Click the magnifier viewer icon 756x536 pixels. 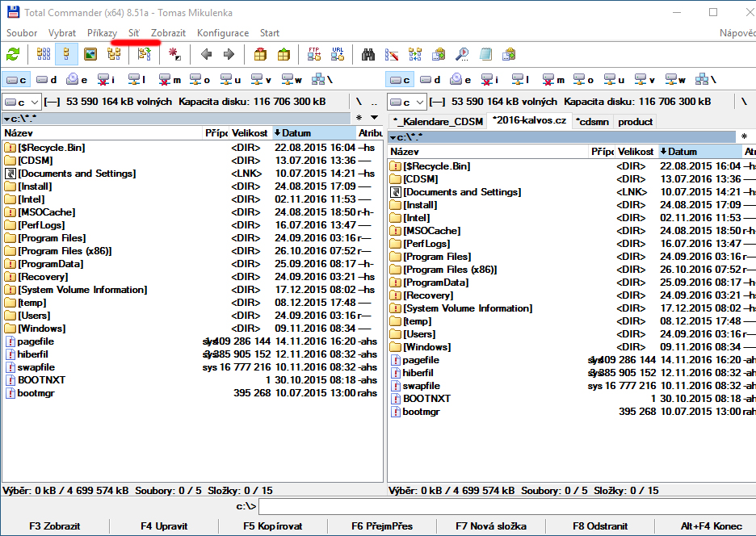462,54
